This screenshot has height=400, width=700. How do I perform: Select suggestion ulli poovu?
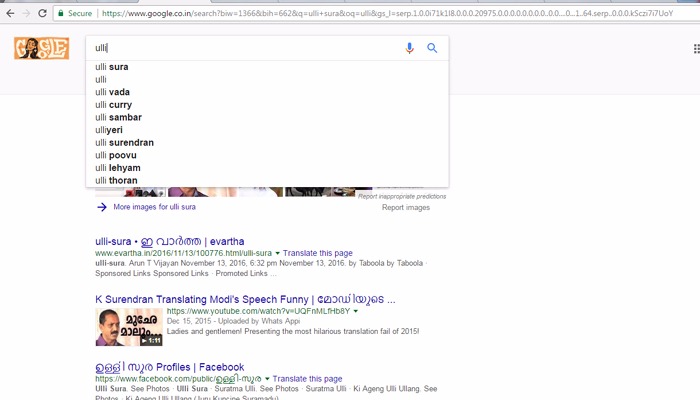(x=267, y=155)
